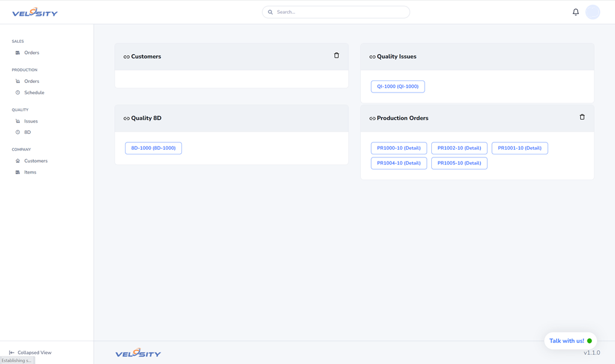Click the link icon beside Quality 8D
This screenshot has height=364, width=615.
[127, 119]
